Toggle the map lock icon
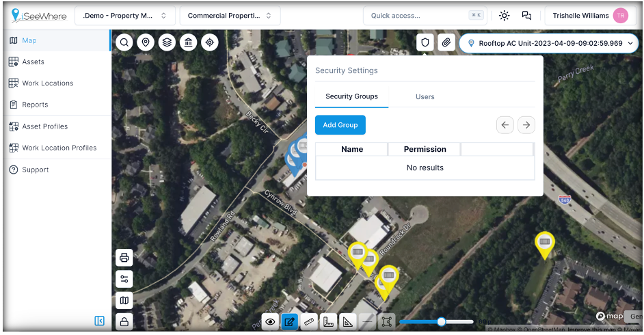The image size is (644, 335). [x=124, y=322]
